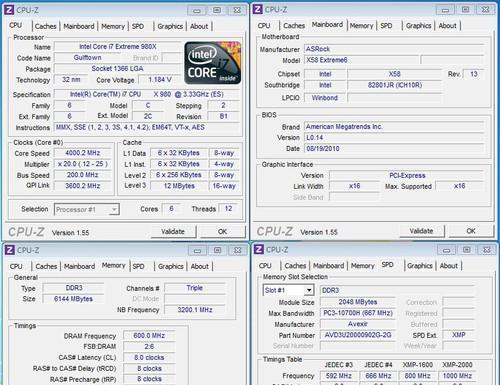Image resolution: width=500 pixels, height=385 pixels.
Task: Click the XMP SPD Ext. value
Action: click(458, 335)
